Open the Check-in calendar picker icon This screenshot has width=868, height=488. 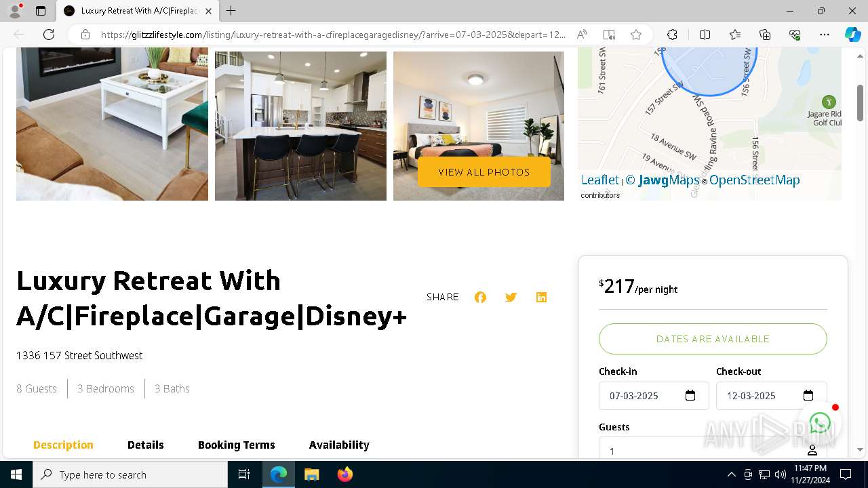pyautogui.click(x=690, y=396)
